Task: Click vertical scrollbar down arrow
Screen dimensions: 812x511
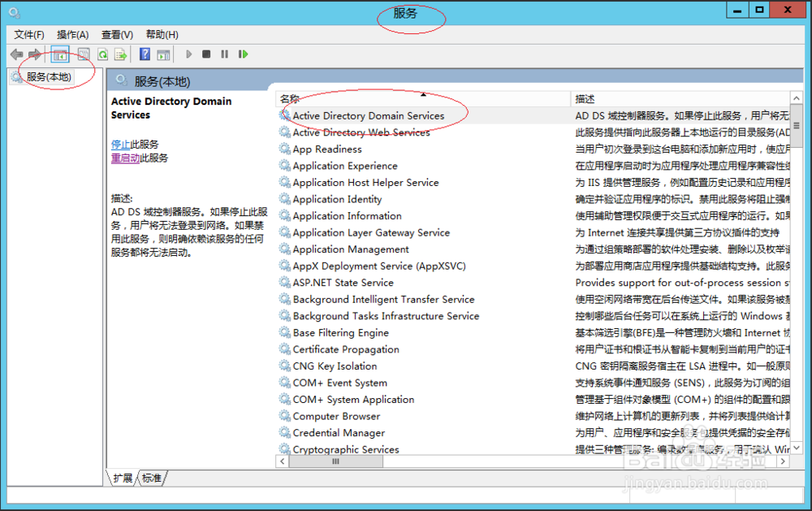Action: 797,448
